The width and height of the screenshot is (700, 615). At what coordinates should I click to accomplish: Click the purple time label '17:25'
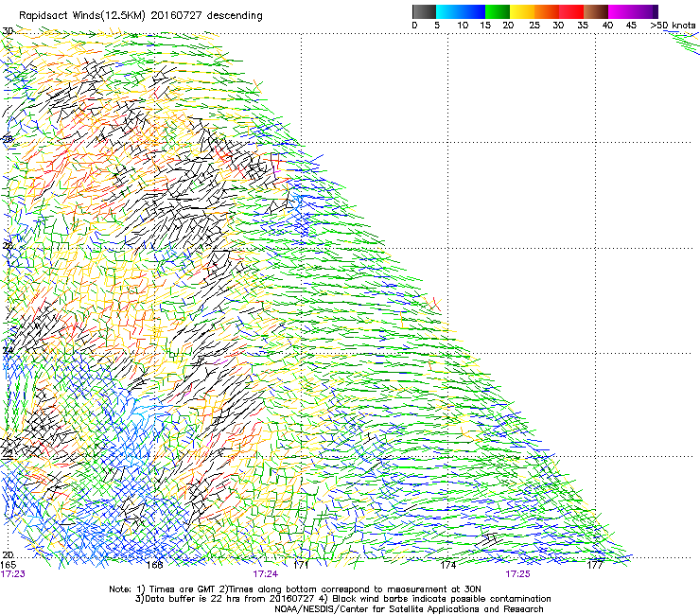point(517,574)
